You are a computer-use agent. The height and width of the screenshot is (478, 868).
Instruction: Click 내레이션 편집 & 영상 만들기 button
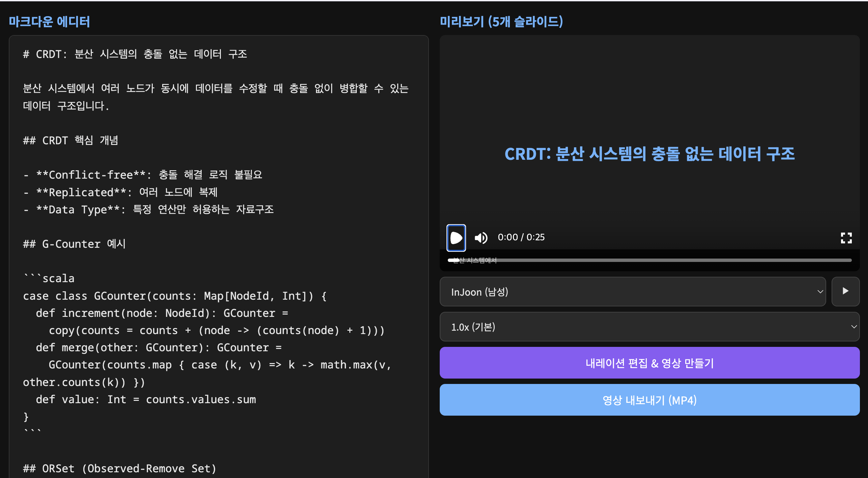[x=649, y=363]
